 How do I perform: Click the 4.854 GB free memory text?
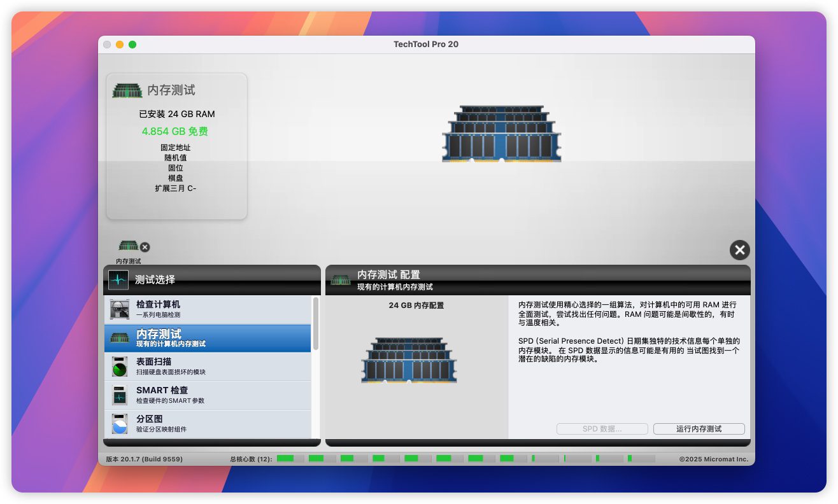coord(174,131)
